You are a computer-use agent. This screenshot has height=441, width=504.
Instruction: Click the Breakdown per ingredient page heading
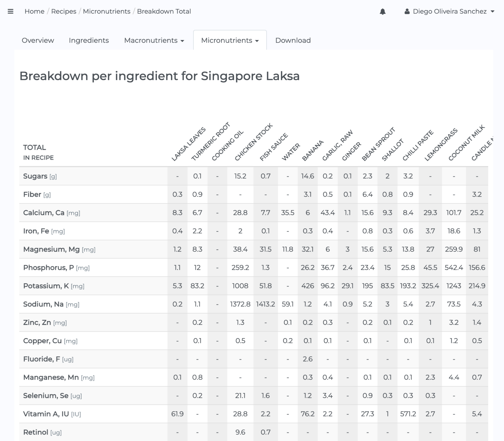[x=159, y=76]
